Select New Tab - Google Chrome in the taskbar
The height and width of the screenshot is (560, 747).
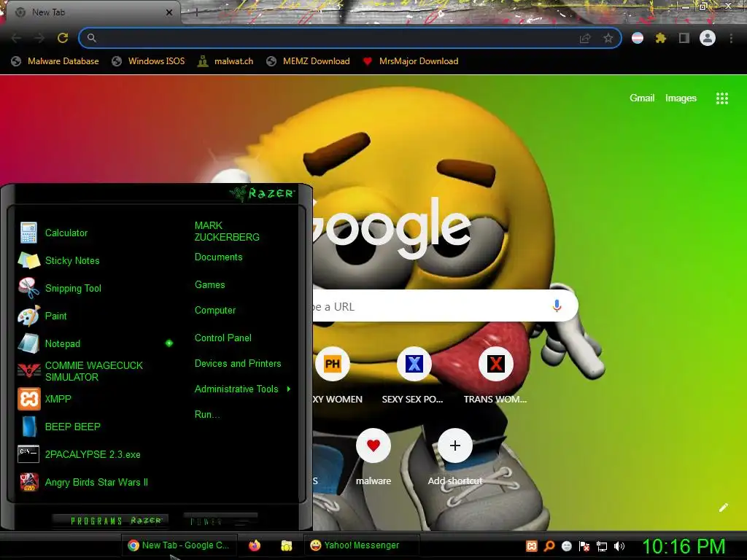179,545
